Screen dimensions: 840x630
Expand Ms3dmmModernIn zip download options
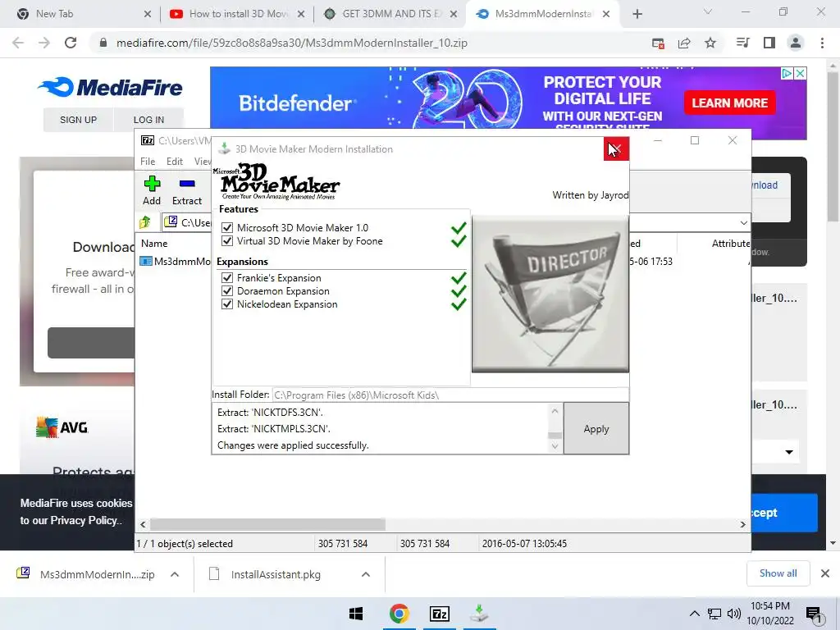pyautogui.click(x=175, y=574)
